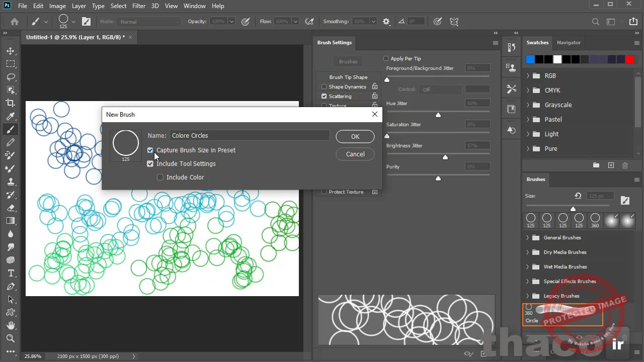Close the Untitled-1 document tab
644x362 pixels.
click(x=130, y=37)
